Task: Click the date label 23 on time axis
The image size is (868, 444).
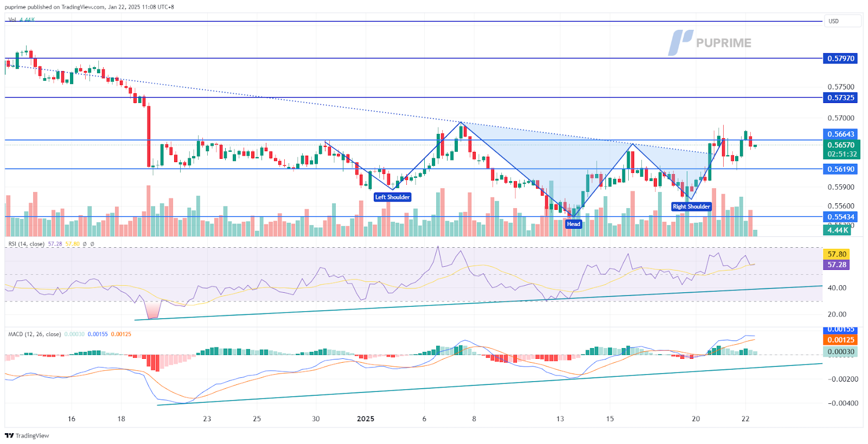Action: (x=207, y=419)
